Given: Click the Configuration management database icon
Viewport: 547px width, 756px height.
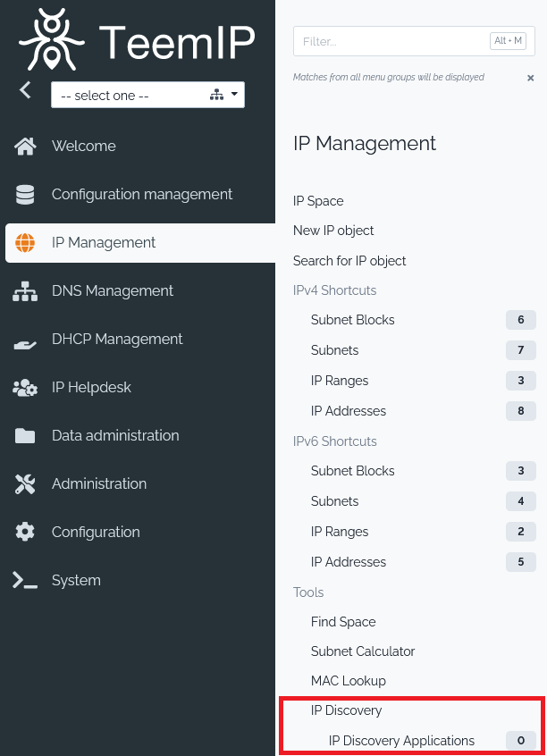Looking at the screenshot, I should 25,195.
